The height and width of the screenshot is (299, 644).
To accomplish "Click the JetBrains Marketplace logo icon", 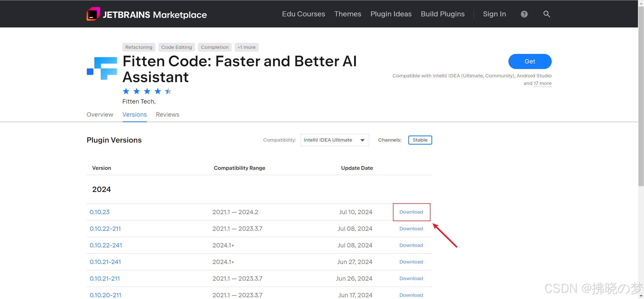I will tap(93, 14).
